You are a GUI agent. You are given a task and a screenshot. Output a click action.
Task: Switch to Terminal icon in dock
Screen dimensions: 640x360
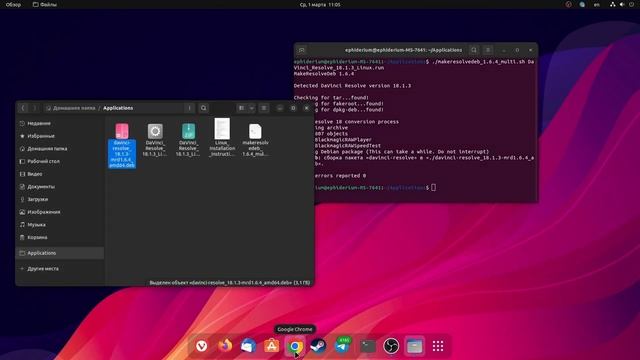(367, 346)
